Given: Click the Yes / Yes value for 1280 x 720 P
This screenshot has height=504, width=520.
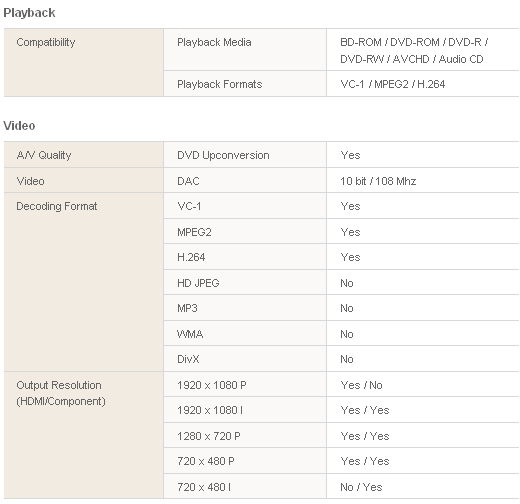Looking at the screenshot, I should (365, 436).
